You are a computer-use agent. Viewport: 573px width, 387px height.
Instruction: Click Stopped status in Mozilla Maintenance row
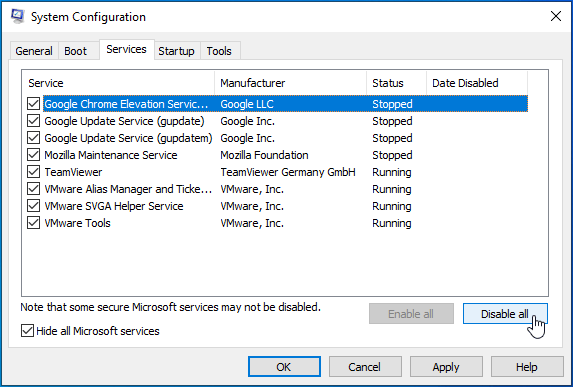pyautogui.click(x=392, y=155)
